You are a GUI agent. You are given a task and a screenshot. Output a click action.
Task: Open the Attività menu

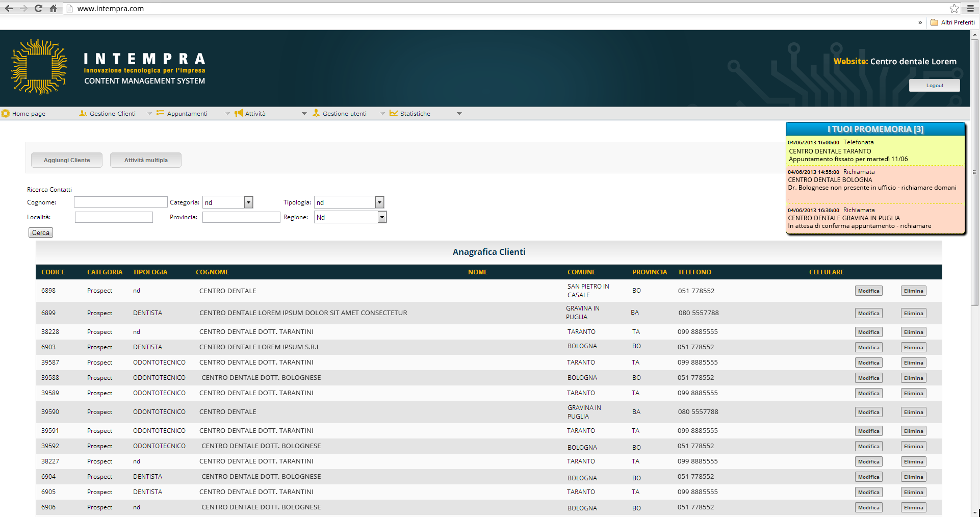click(255, 114)
